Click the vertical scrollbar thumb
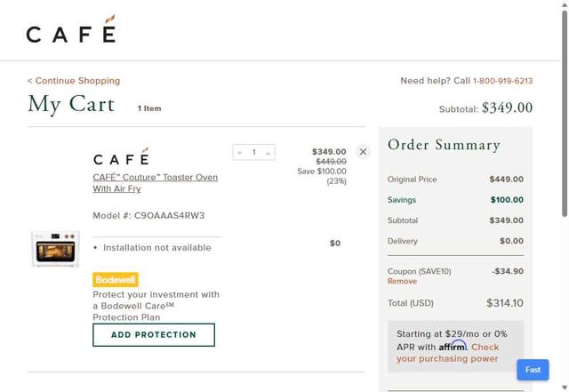This screenshot has width=569, height=392. click(x=565, y=114)
